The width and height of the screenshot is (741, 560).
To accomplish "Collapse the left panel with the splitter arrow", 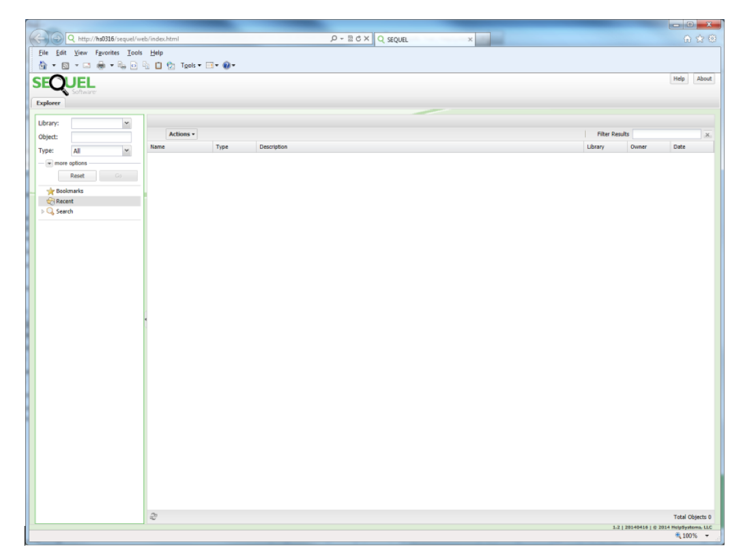I will (145, 319).
